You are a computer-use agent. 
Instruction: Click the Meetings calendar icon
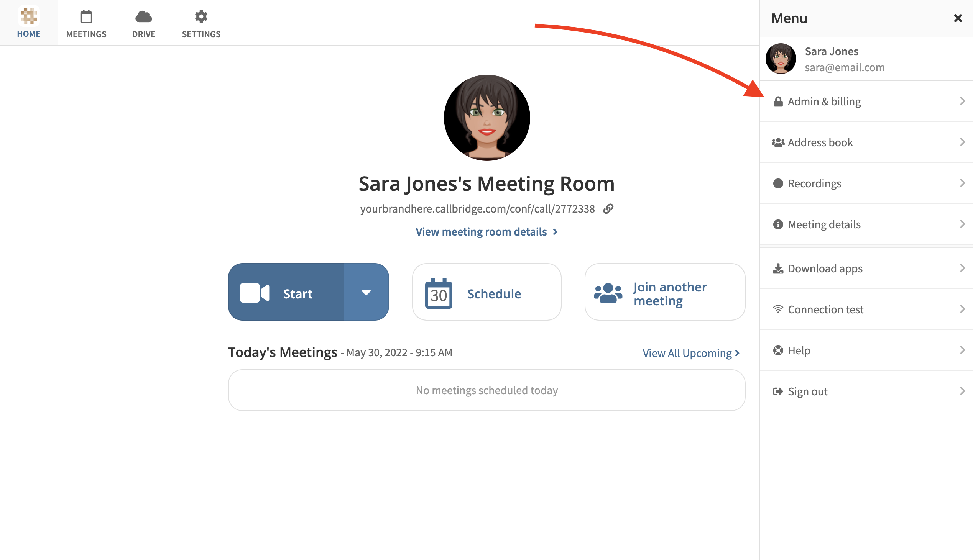(86, 17)
